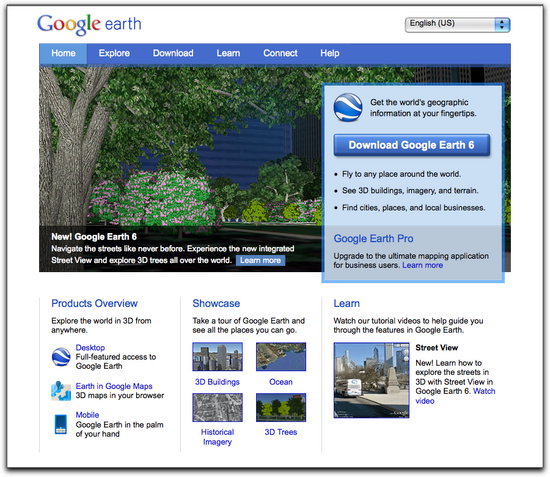
Task: Open the Showcase heading link
Action: tap(216, 303)
